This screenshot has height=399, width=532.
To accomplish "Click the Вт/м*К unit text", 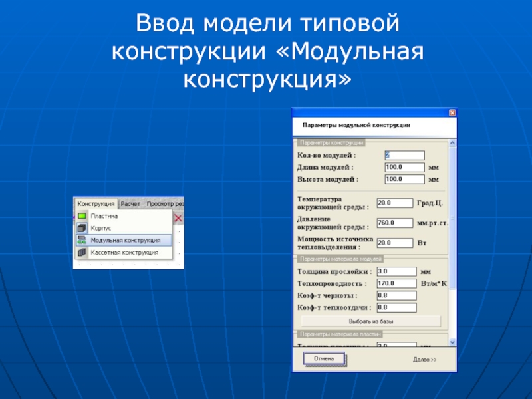I will point(434,283).
